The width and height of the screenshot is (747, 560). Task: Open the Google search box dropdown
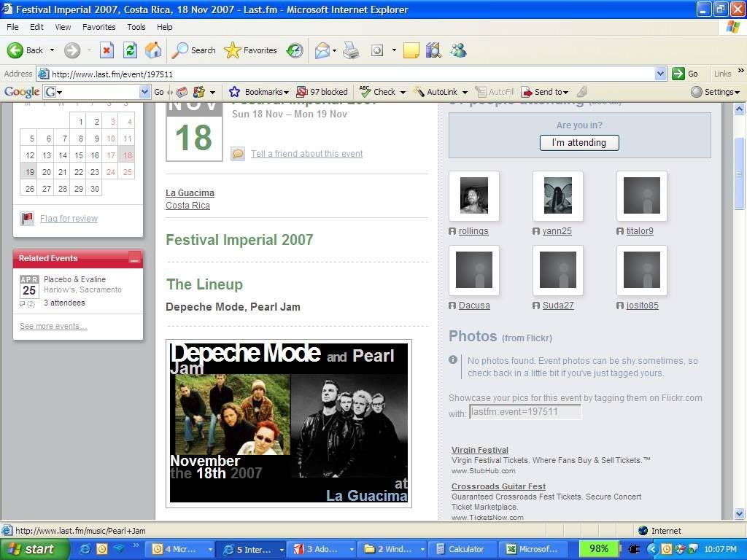pyautogui.click(x=144, y=92)
